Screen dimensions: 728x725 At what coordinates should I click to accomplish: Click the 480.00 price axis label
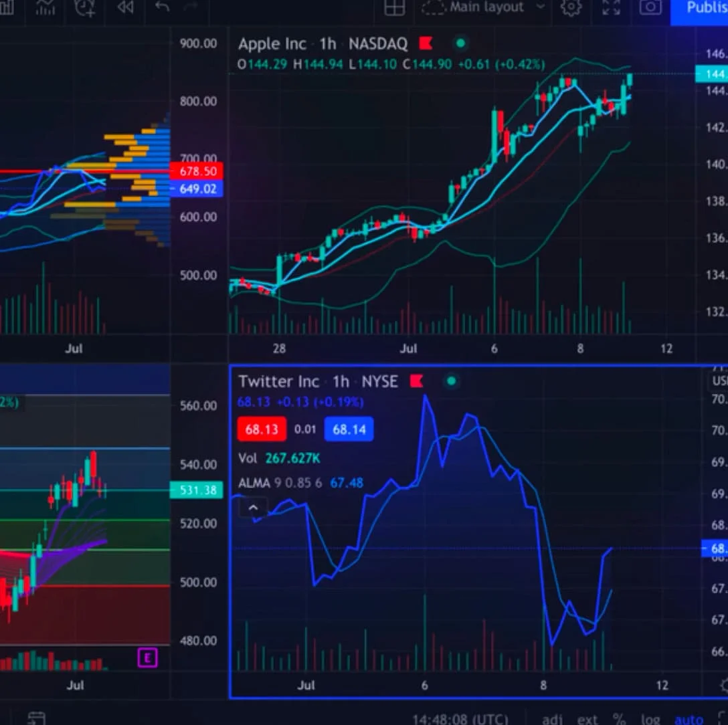pos(198,641)
